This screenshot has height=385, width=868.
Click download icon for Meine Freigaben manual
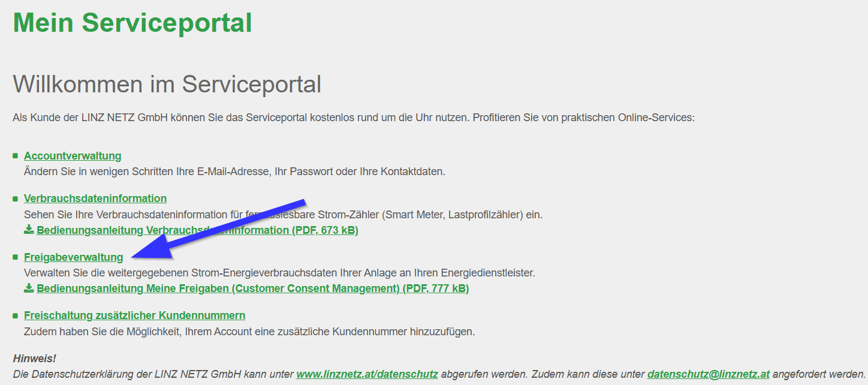coord(29,288)
